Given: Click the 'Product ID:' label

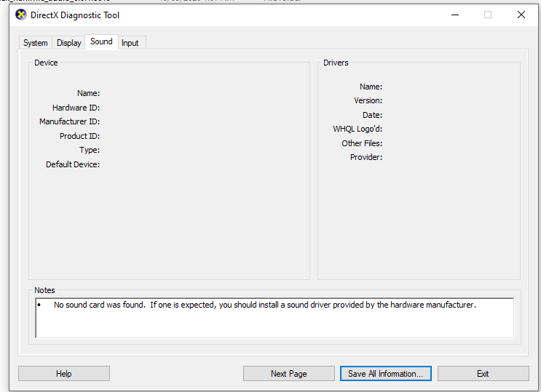Looking at the screenshot, I should (x=79, y=136).
